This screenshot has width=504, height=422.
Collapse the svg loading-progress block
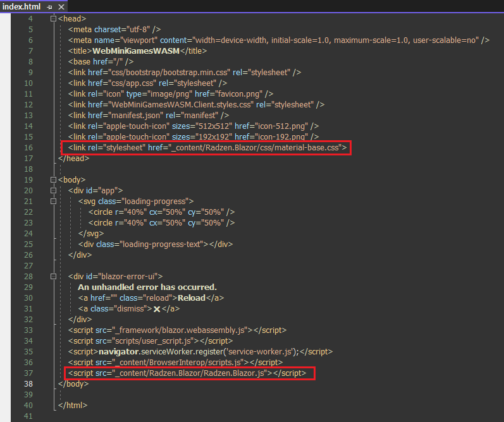53,202
